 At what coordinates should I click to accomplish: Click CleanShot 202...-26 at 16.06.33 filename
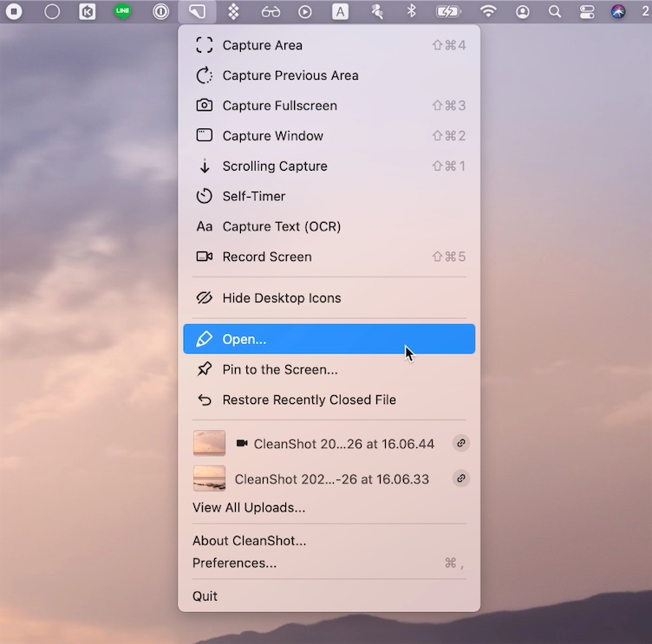[x=331, y=479]
